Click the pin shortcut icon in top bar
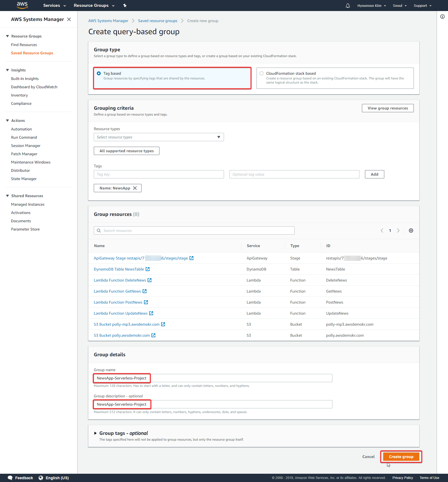 (125, 6)
